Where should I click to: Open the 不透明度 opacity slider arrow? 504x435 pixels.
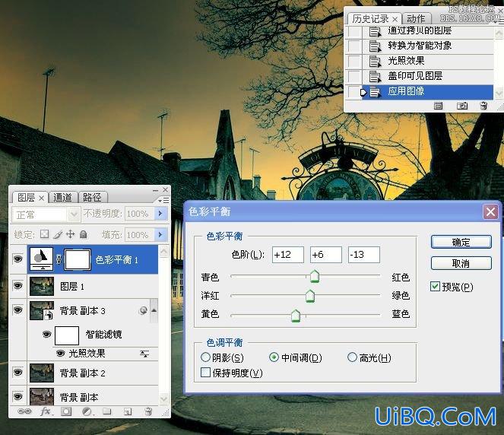pyautogui.click(x=160, y=214)
